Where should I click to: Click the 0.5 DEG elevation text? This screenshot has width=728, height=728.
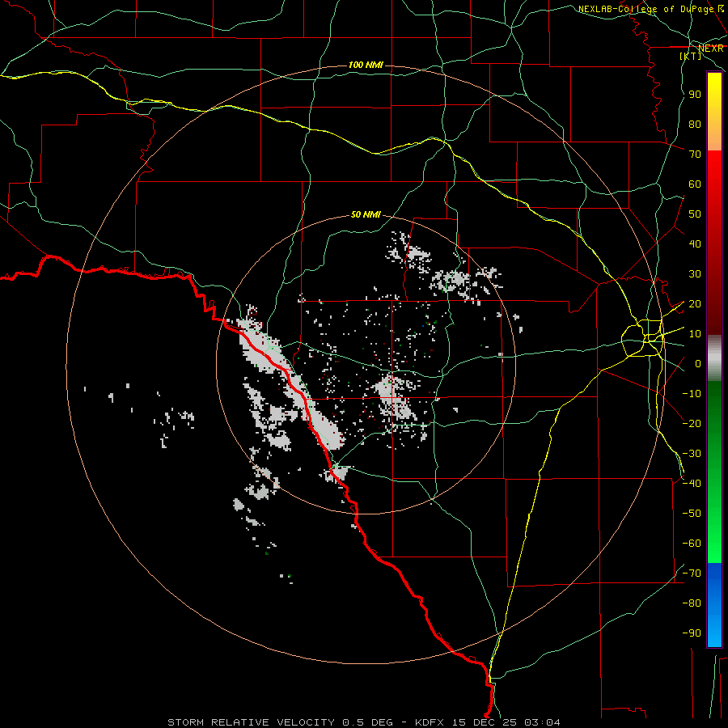[368, 722]
